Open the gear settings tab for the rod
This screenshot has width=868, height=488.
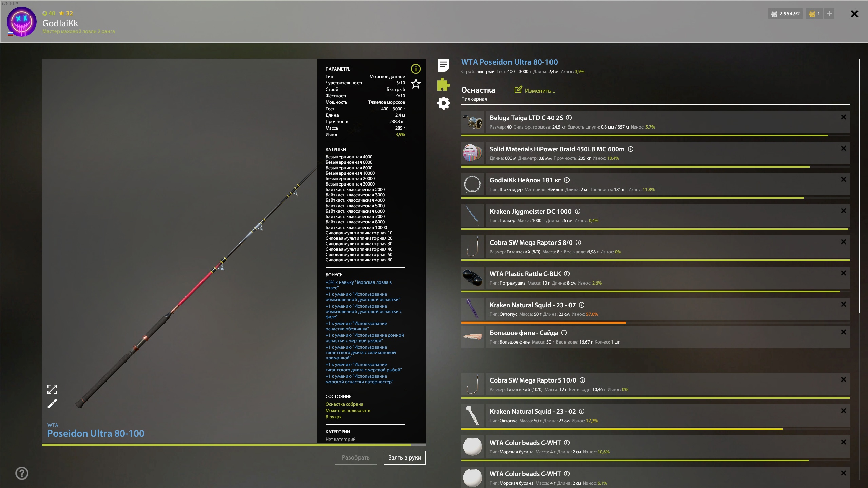coord(443,103)
